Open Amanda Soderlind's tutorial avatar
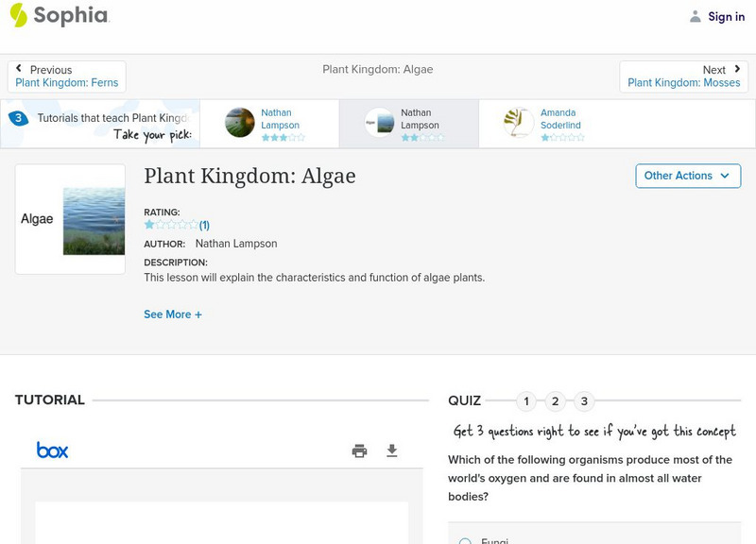Image resolution: width=756 pixels, height=544 pixels. 518,123
